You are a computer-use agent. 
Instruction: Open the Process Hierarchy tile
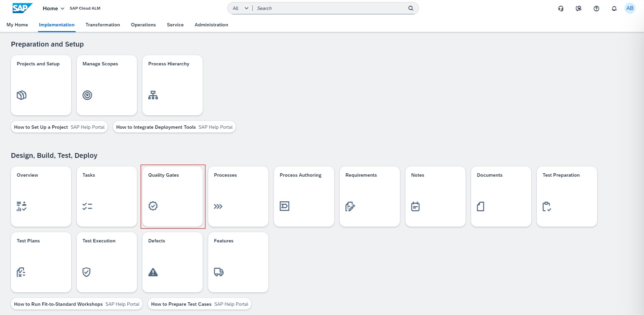coord(172,85)
